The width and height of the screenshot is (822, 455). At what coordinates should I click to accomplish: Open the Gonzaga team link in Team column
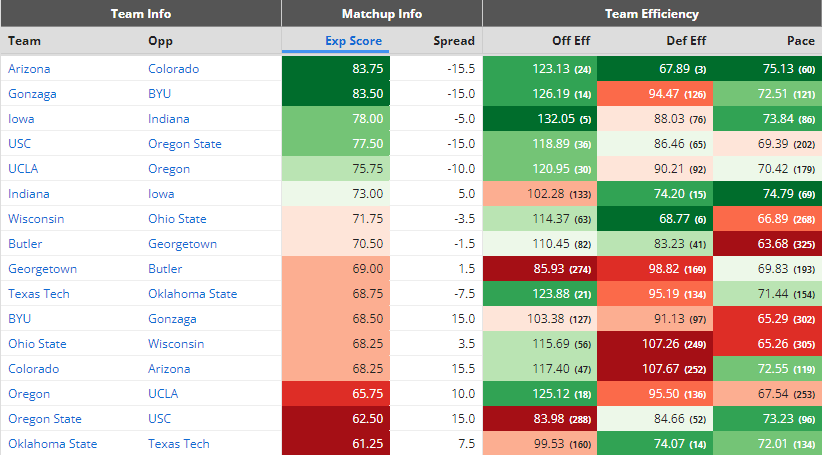pos(32,94)
